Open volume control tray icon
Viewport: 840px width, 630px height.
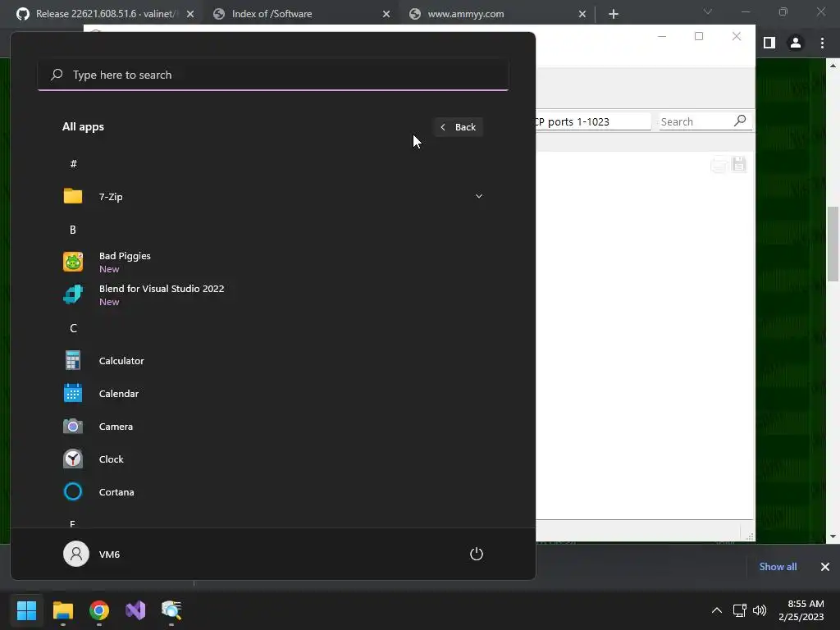pos(760,610)
